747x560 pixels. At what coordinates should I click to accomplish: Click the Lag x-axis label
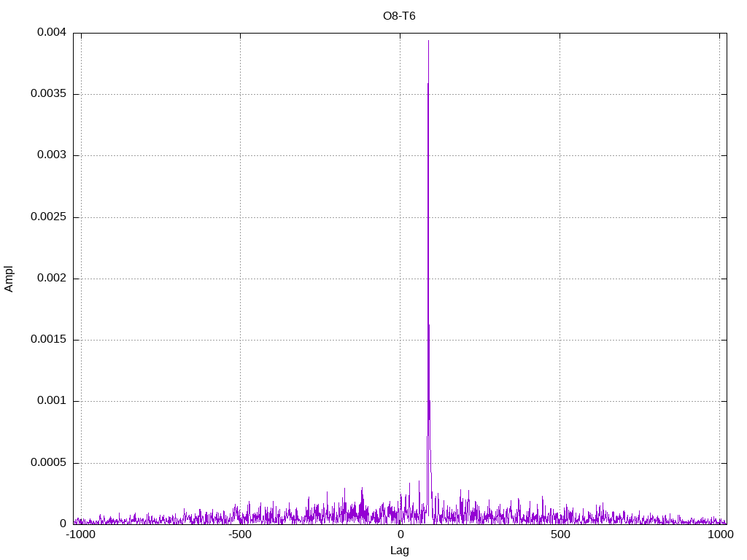(399, 551)
